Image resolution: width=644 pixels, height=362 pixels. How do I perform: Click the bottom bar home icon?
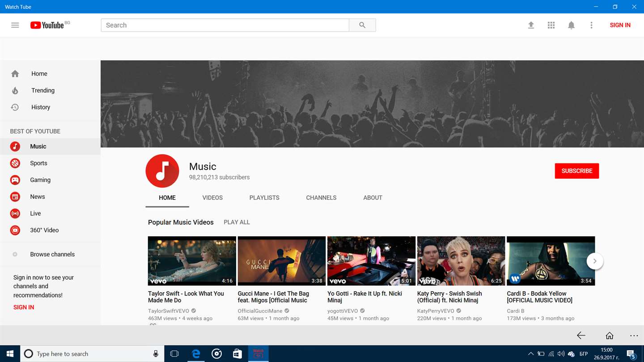point(609,335)
